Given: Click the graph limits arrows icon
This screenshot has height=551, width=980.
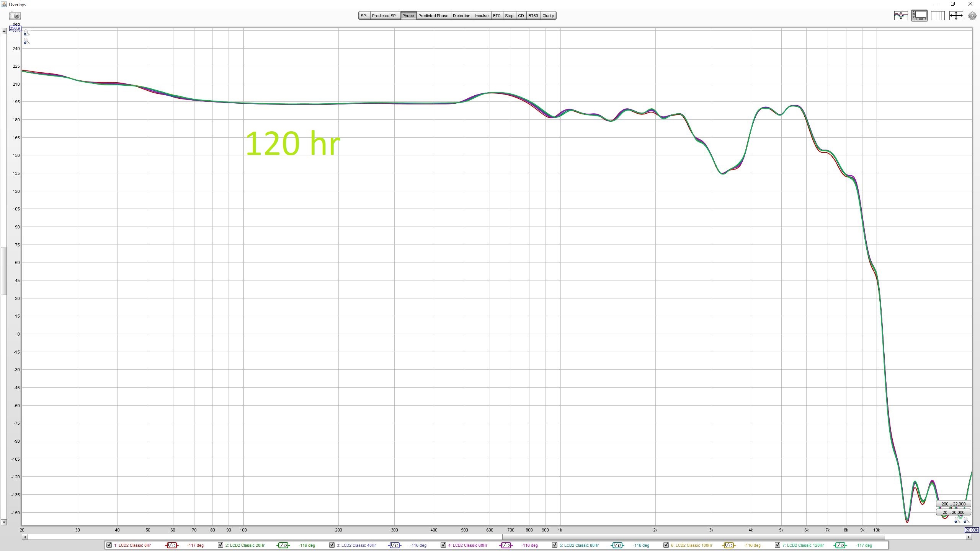Looking at the screenshot, I should [956, 16].
